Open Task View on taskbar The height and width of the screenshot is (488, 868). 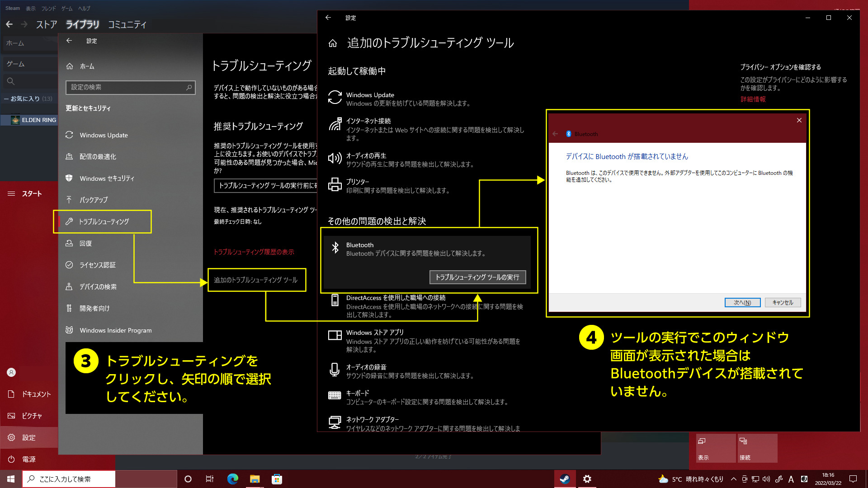coord(210,479)
